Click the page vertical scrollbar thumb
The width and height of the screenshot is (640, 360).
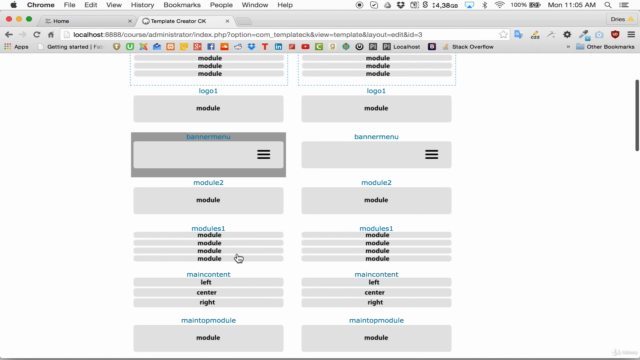637,116
